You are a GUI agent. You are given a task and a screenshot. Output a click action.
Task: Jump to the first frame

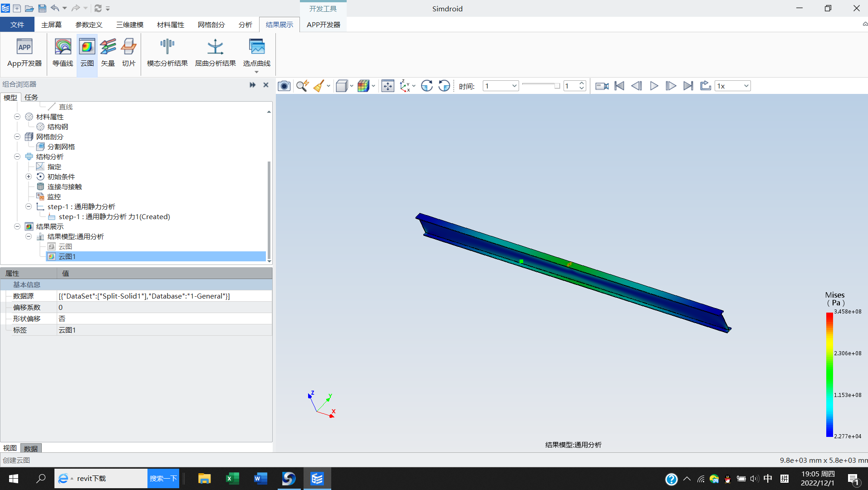(x=619, y=86)
